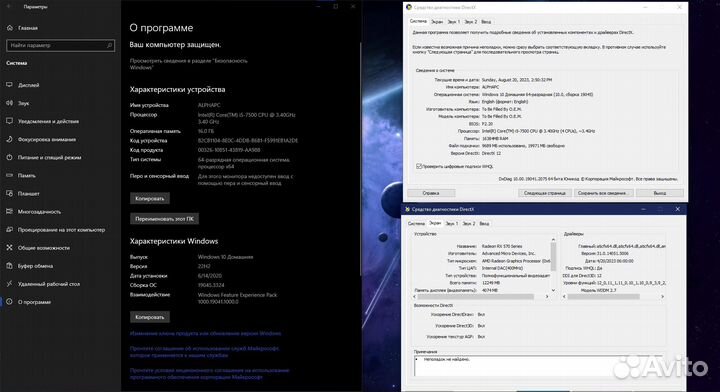720x392 pixels.
Task: Open Удаленный рабочий стол settings
Action: pos(43,284)
